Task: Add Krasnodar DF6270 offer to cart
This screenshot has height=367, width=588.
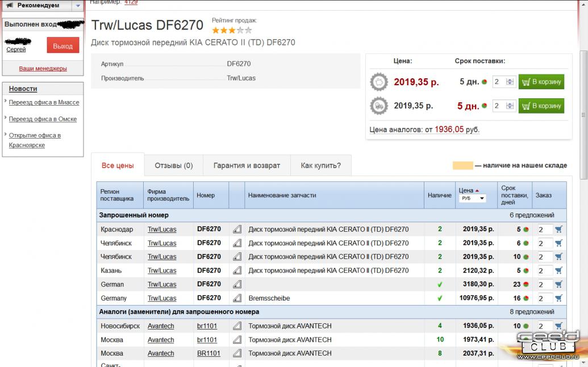Action: coord(558,229)
